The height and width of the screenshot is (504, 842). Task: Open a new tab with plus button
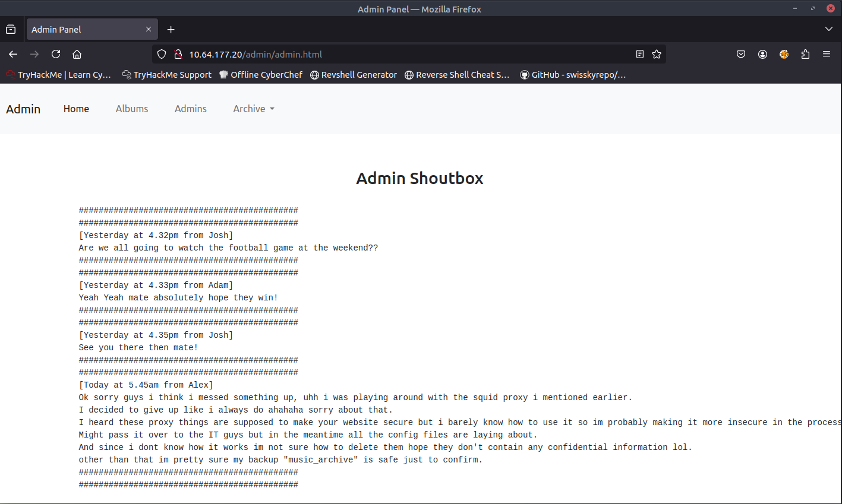pos(171,29)
